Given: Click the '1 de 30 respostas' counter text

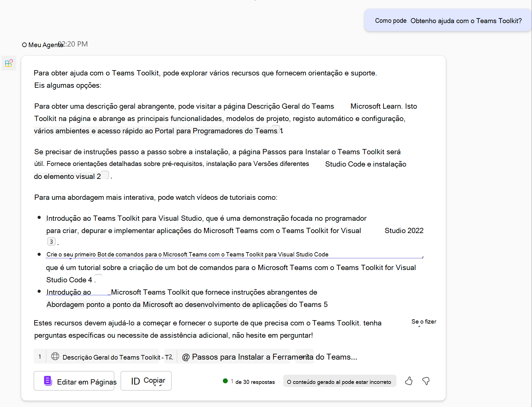Looking at the screenshot, I should coord(253,382).
